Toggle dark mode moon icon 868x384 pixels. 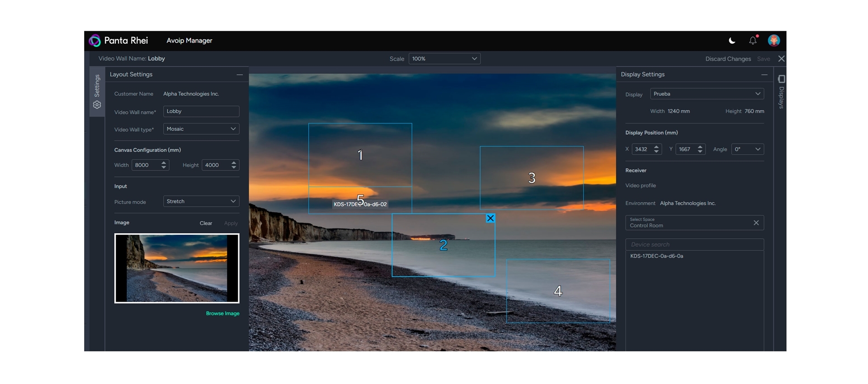coord(732,41)
